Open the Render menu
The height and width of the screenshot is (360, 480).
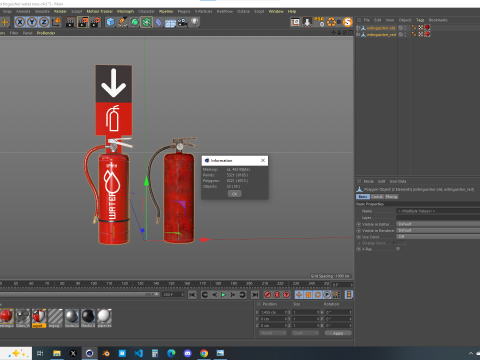click(x=60, y=11)
